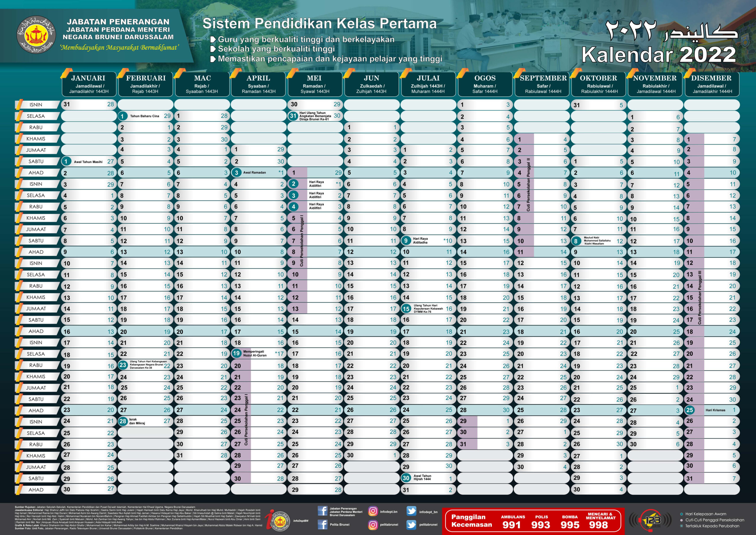
Task: Select circled 30 Awal Tahun Hijrah 1444
Action: [406, 478]
